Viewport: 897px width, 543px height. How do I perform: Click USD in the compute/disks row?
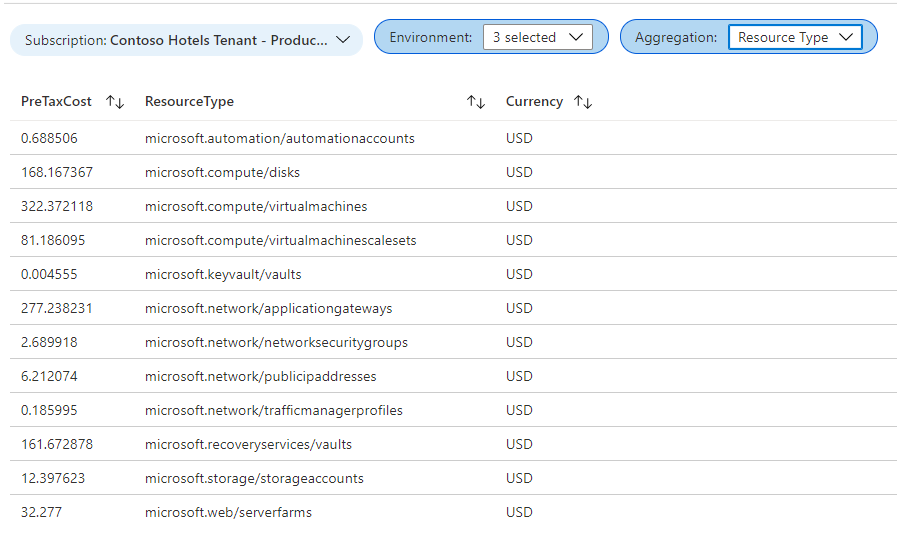(519, 172)
